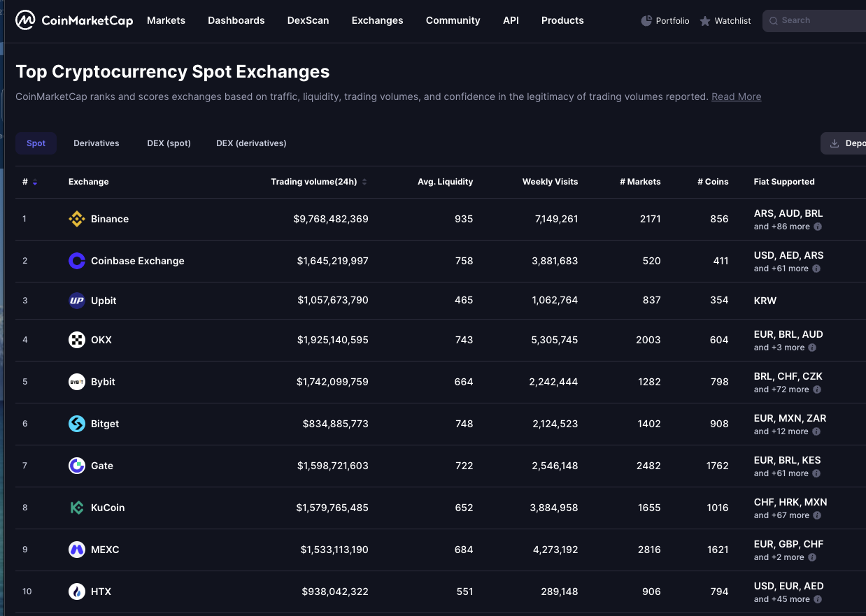Click info icon in HTX fiat cell

[818, 599]
